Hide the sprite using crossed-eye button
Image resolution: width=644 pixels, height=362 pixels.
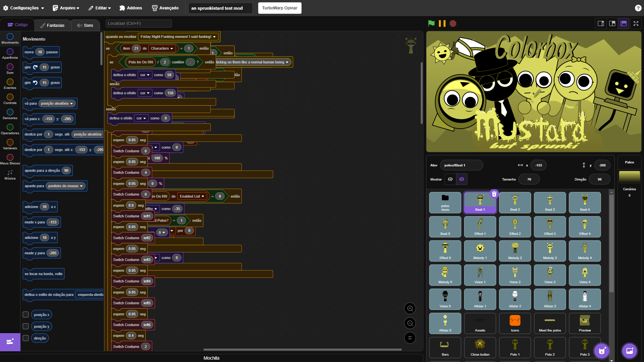click(462, 179)
